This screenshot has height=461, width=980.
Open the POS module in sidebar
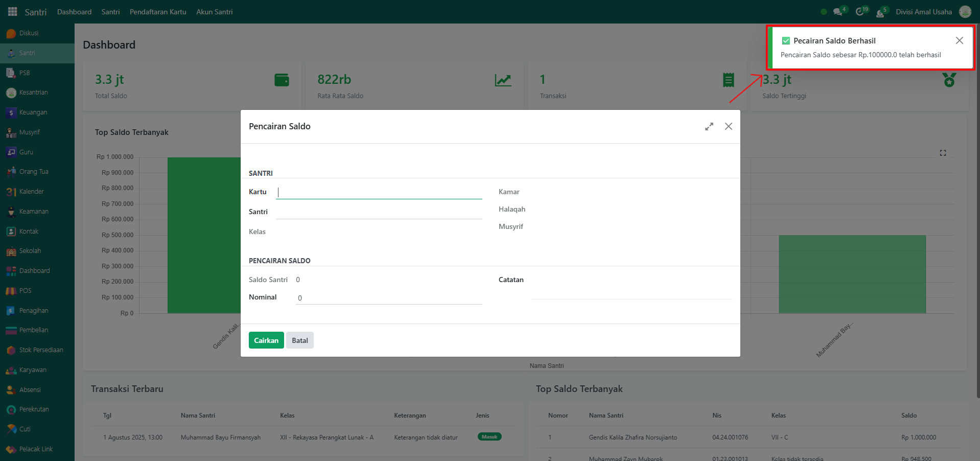click(25, 291)
